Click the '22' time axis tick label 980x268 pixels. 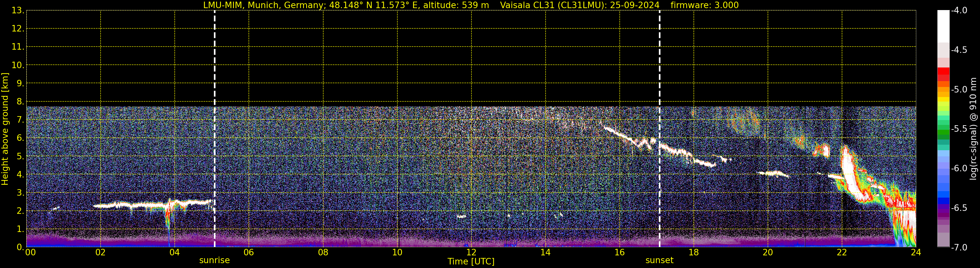[842, 252]
